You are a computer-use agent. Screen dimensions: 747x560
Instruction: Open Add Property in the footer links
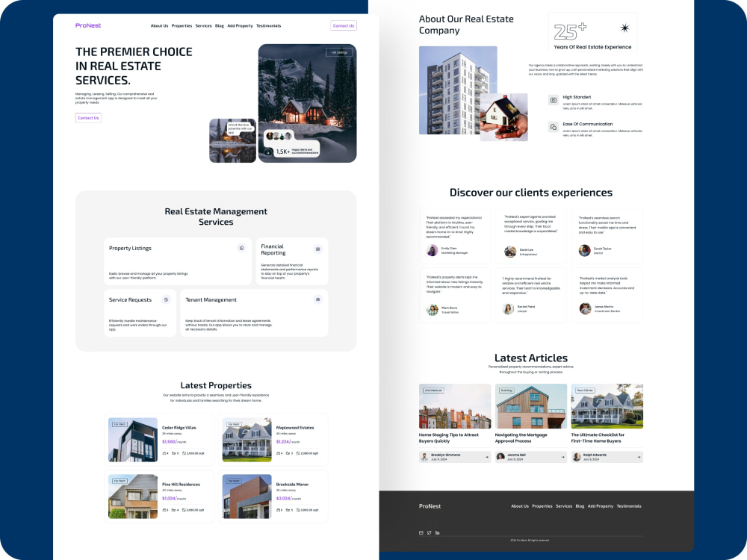coord(601,506)
